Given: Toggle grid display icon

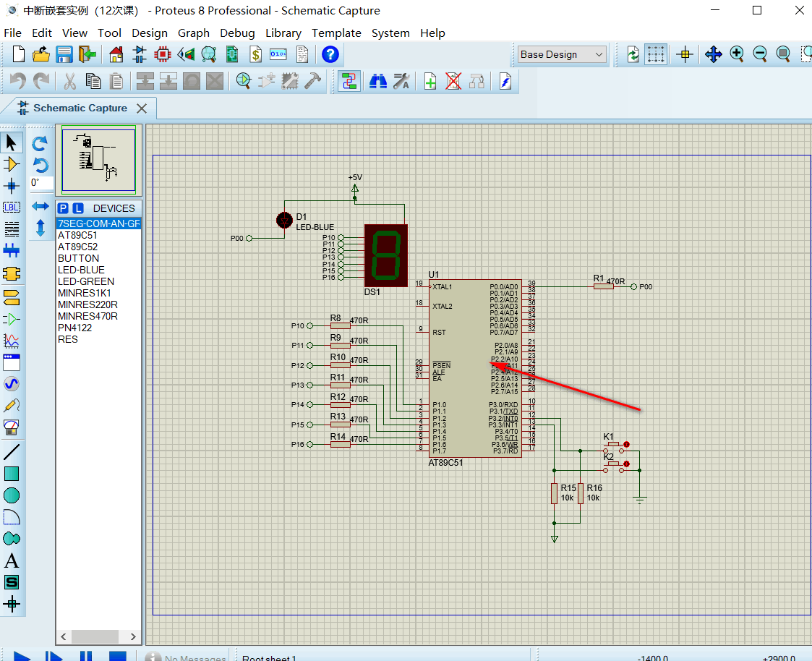Looking at the screenshot, I should click(656, 54).
